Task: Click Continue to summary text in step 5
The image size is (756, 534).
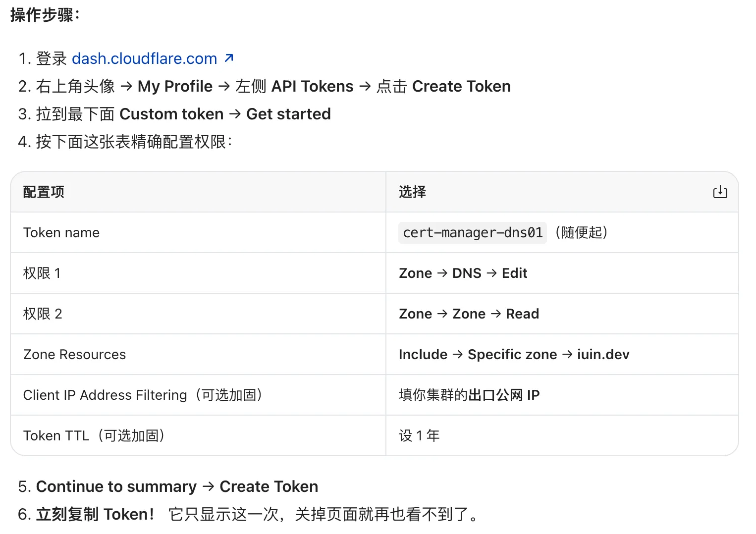Action: 116,486
